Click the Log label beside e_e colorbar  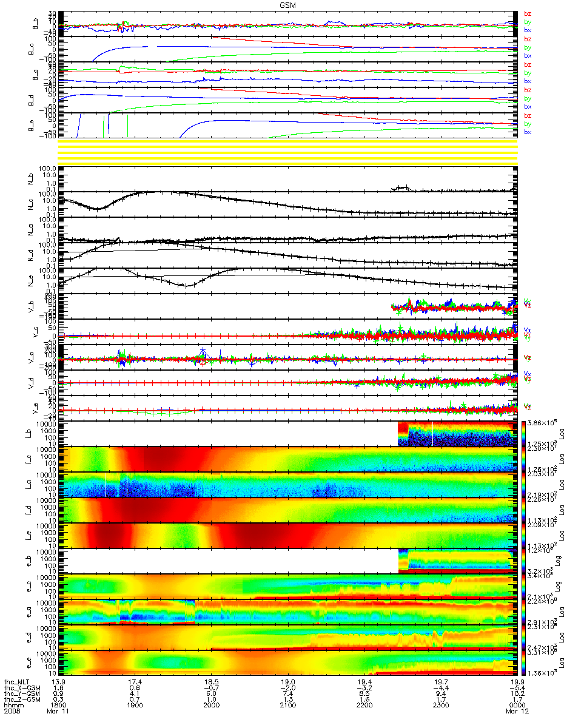tap(560, 664)
